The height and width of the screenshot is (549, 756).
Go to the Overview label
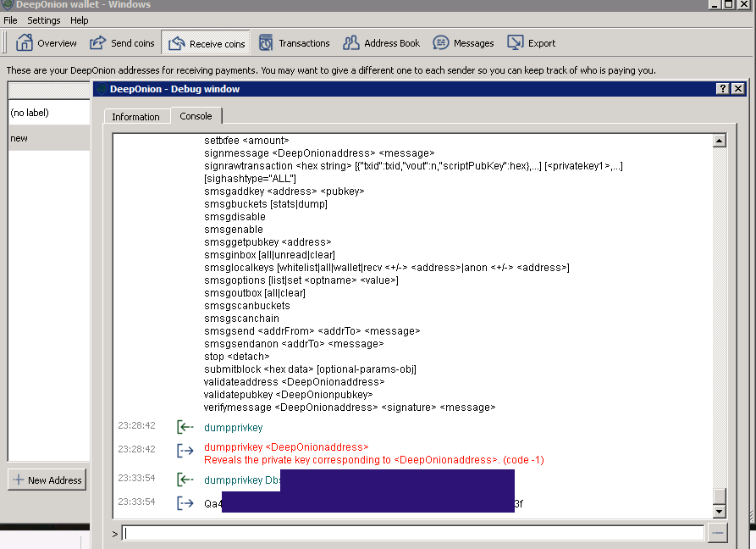point(57,43)
